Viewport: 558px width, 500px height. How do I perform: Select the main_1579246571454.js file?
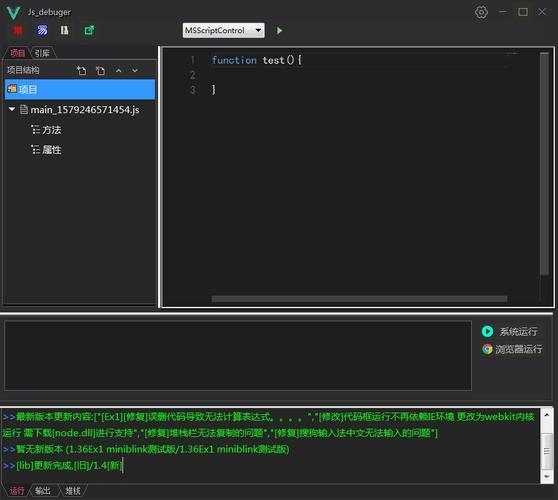(x=85, y=110)
